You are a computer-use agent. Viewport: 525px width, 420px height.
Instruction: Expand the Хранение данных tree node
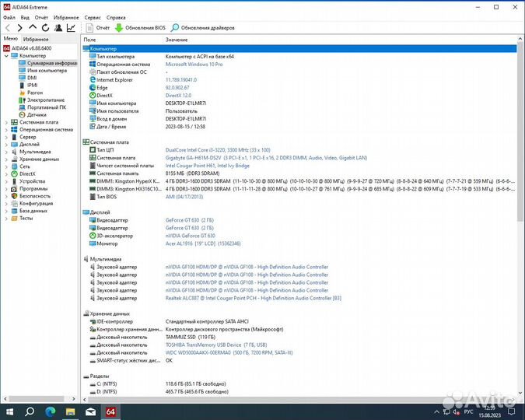(6, 159)
